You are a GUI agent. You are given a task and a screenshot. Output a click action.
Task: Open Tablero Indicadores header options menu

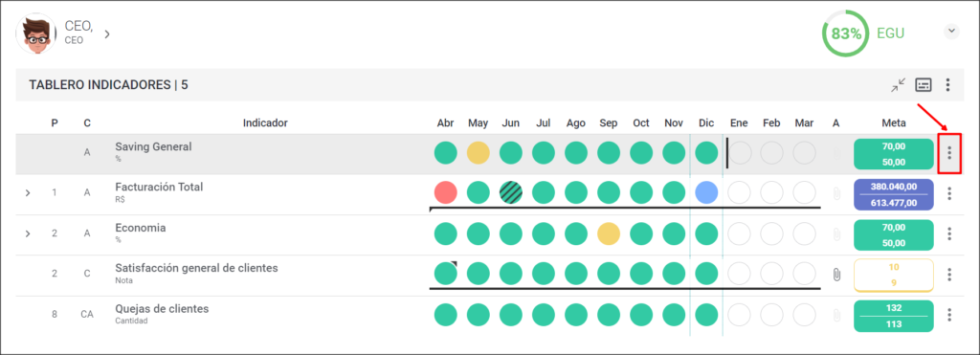click(948, 85)
